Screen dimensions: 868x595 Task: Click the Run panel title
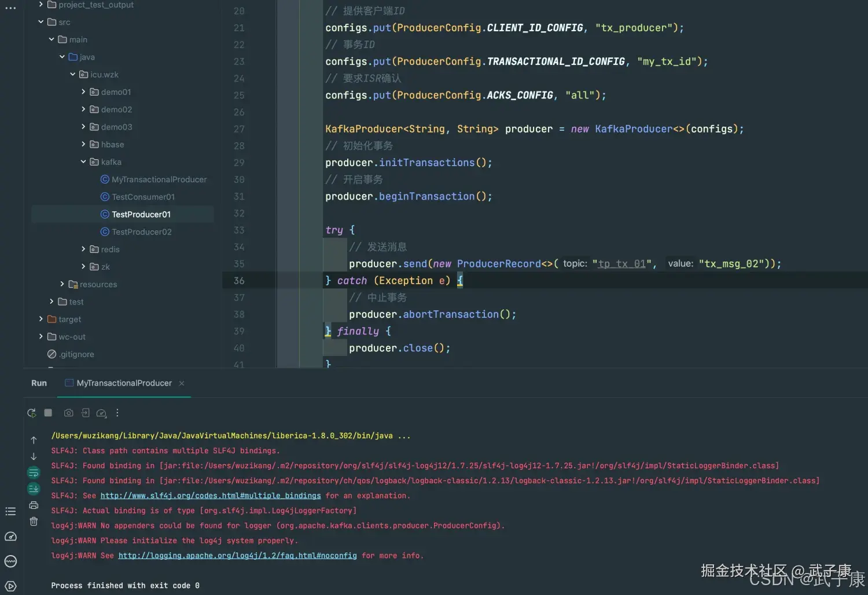[x=39, y=383]
